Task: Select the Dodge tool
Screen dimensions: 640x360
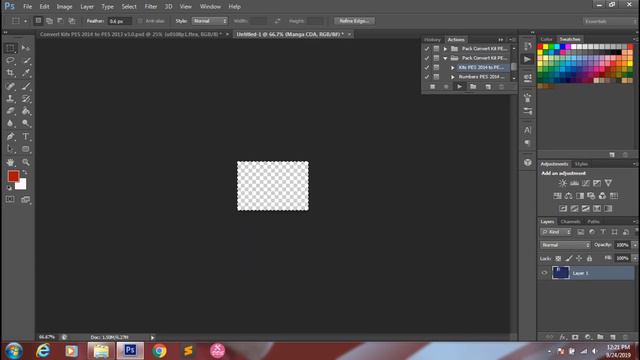Action: 26,123
